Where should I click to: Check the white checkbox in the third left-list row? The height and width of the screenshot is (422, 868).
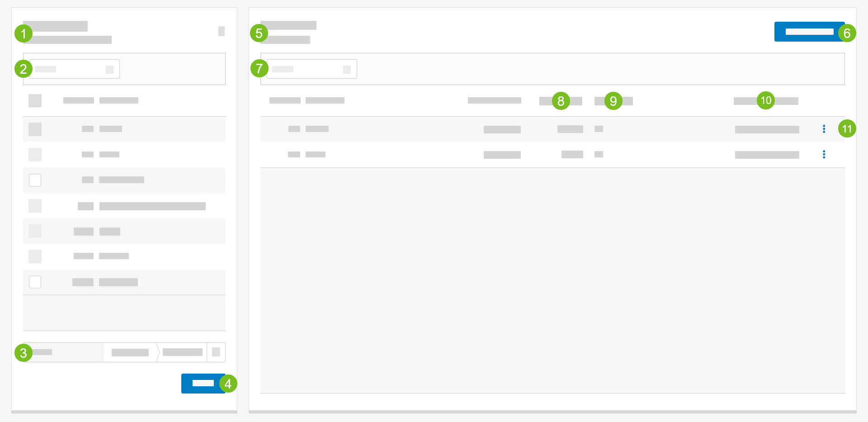click(35, 180)
